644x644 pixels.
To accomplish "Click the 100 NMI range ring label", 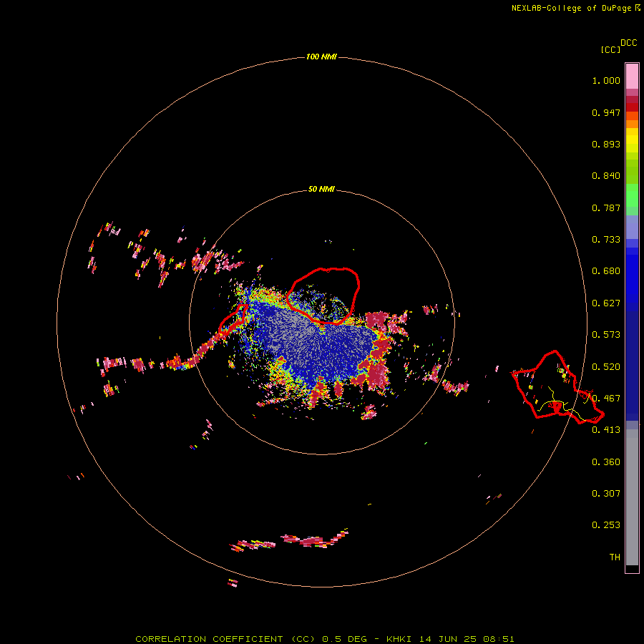I will (321, 57).
